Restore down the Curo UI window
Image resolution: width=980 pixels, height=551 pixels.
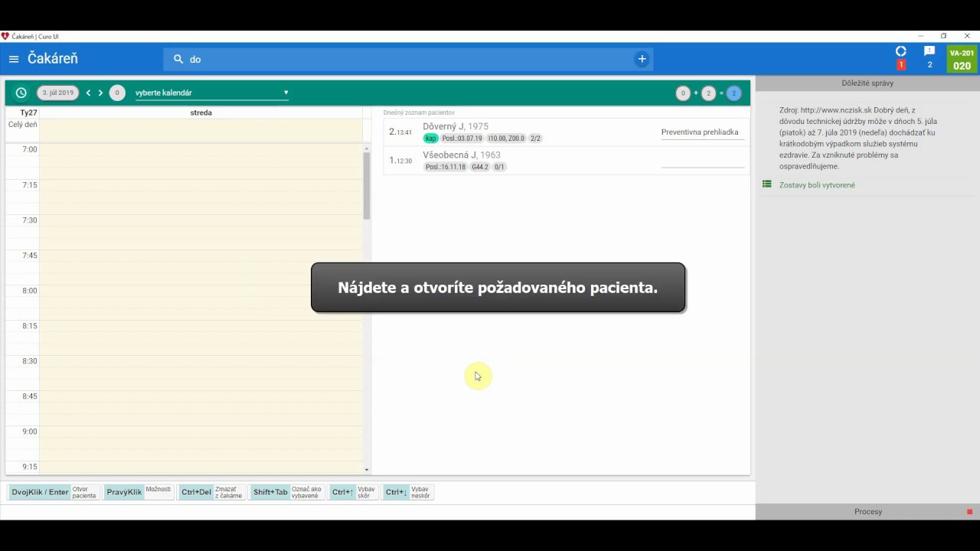(x=944, y=36)
